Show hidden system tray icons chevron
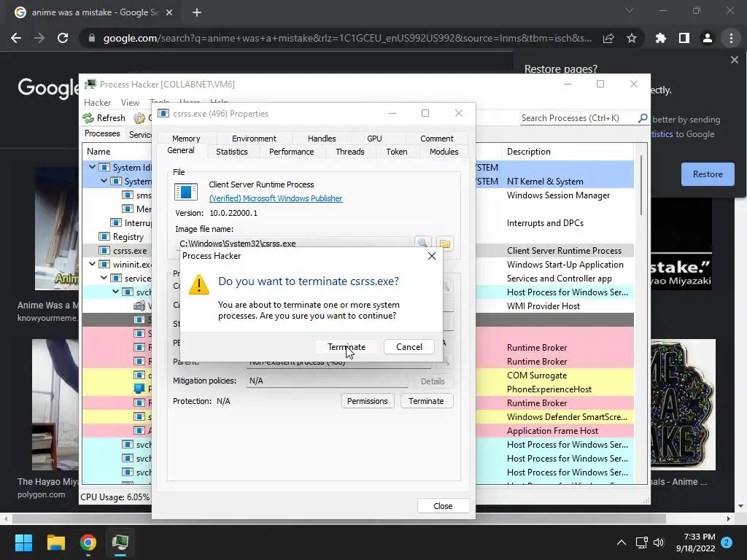This screenshot has height=560, width=747. [622, 542]
